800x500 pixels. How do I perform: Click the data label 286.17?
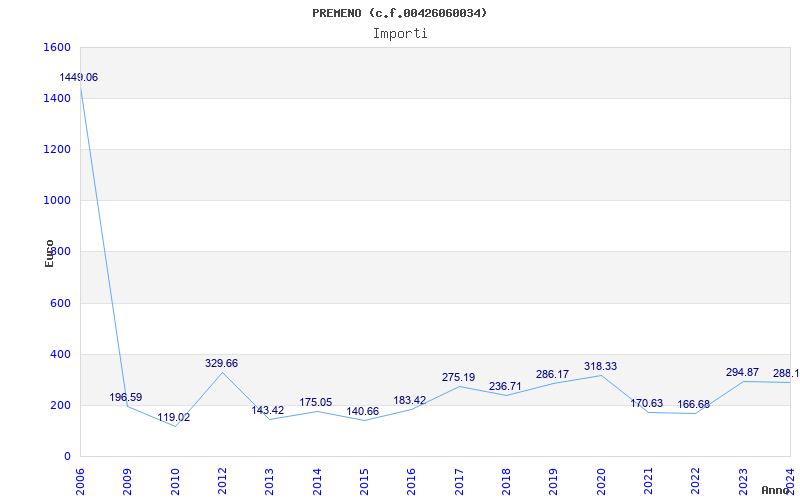pyautogui.click(x=552, y=374)
